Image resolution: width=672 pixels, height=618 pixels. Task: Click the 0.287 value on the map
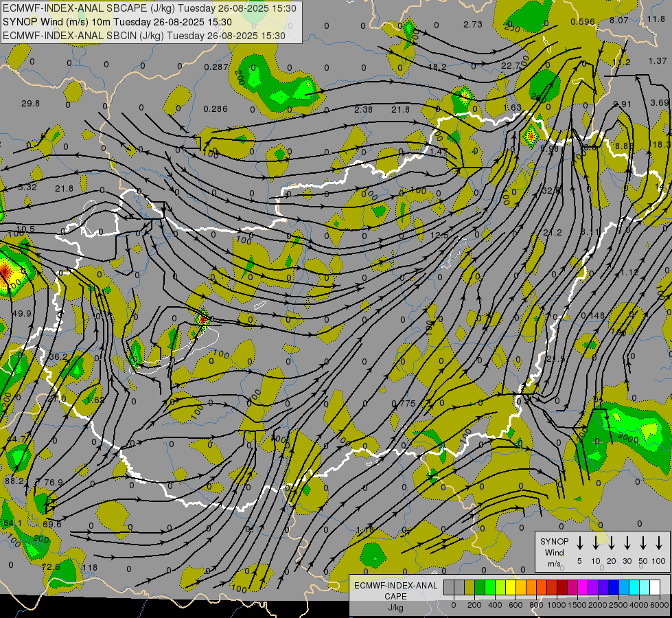point(216,67)
